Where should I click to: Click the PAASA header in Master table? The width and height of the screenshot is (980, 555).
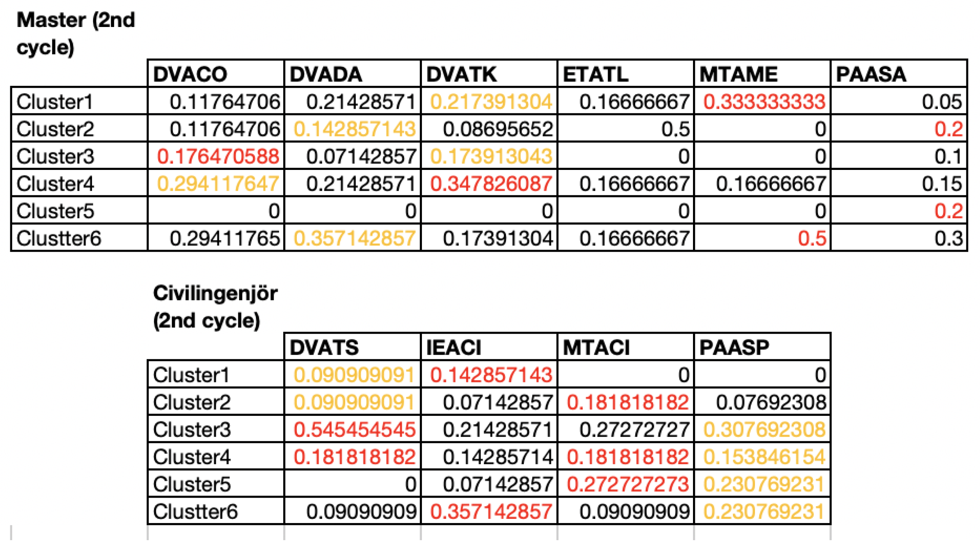898,74
